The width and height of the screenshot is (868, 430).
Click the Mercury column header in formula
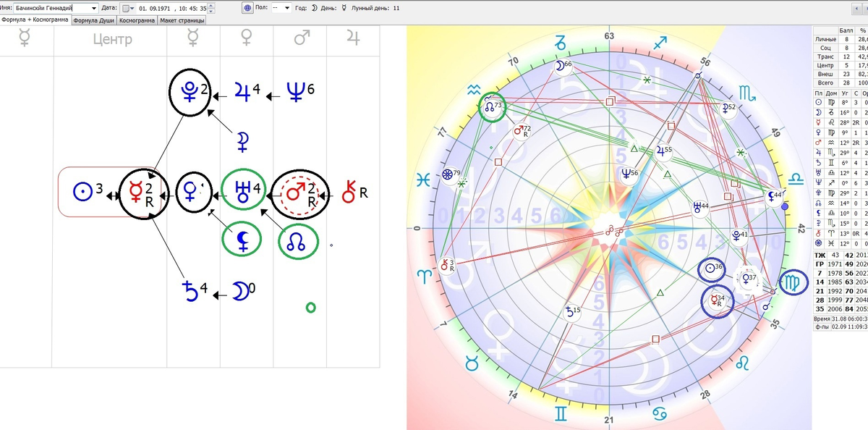click(x=193, y=39)
